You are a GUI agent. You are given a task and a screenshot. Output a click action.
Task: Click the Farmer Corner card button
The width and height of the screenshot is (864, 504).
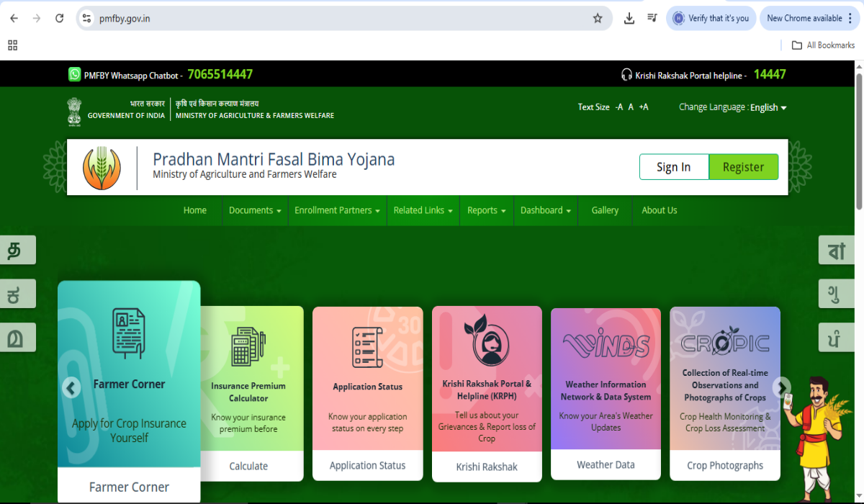[129, 487]
